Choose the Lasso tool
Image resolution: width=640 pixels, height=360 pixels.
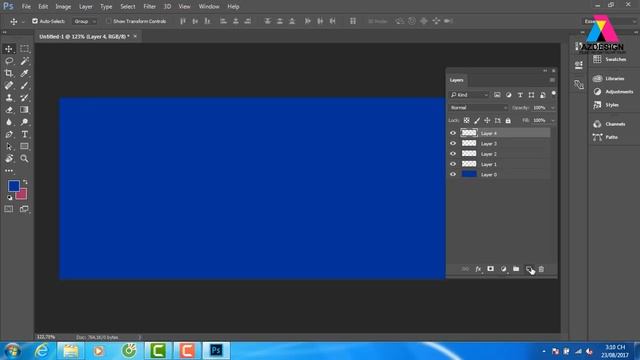coord(9,61)
